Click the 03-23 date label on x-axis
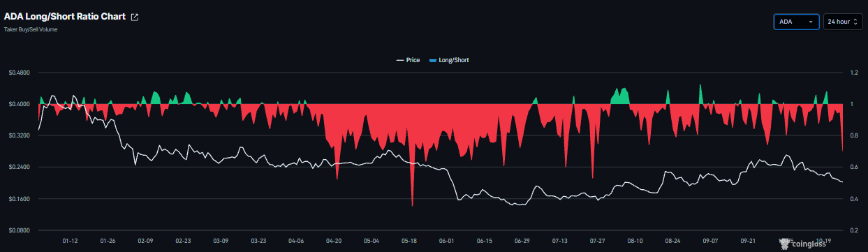Viewport: 868px width, 252px height. 258,240
